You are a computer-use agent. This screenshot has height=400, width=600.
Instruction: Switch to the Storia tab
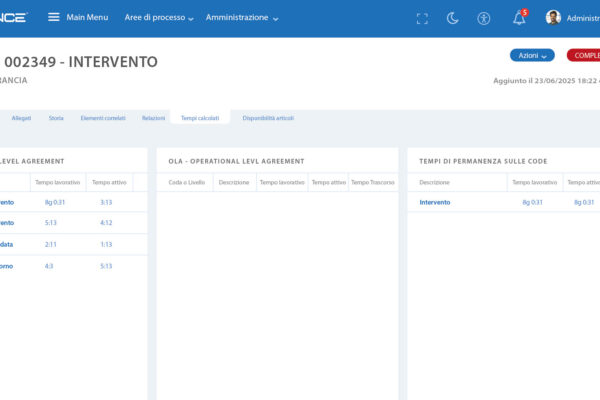(x=56, y=118)
